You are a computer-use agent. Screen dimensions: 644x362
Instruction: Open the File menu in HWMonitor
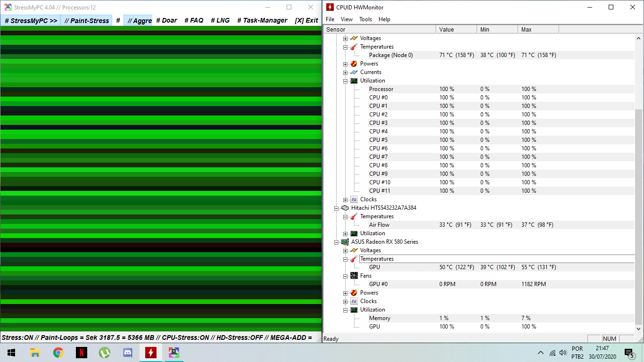click(x=330, y=19)
